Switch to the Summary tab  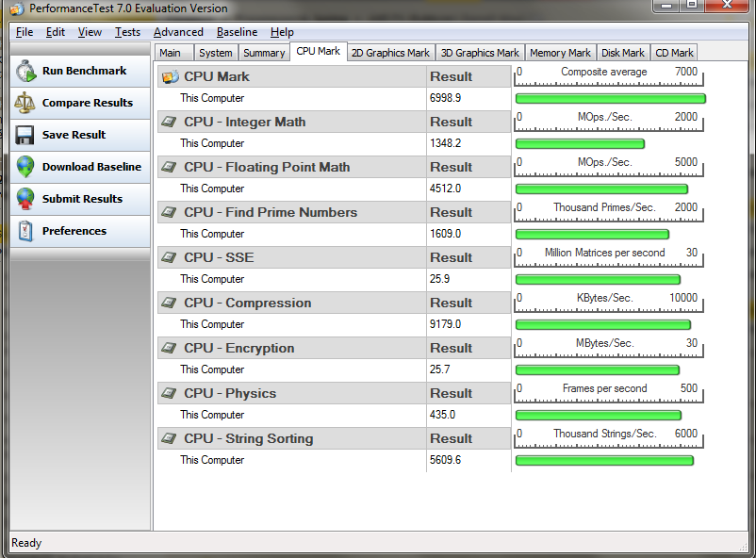tap(264, 53)
